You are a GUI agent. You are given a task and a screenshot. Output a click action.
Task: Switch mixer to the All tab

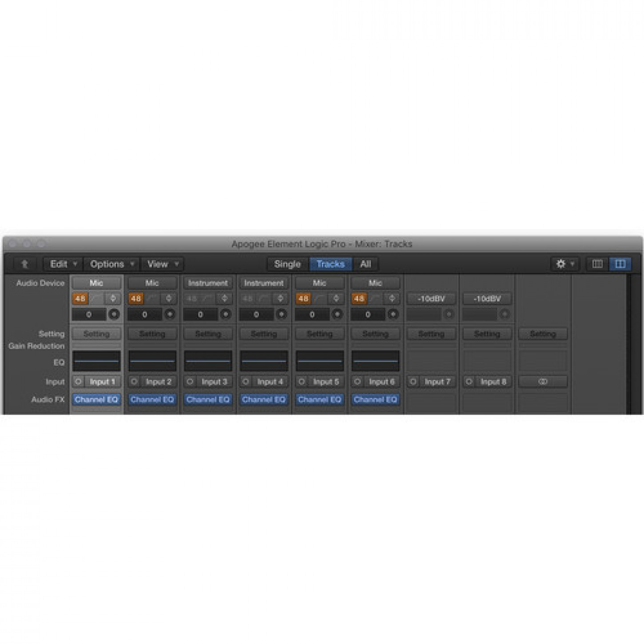366,264
